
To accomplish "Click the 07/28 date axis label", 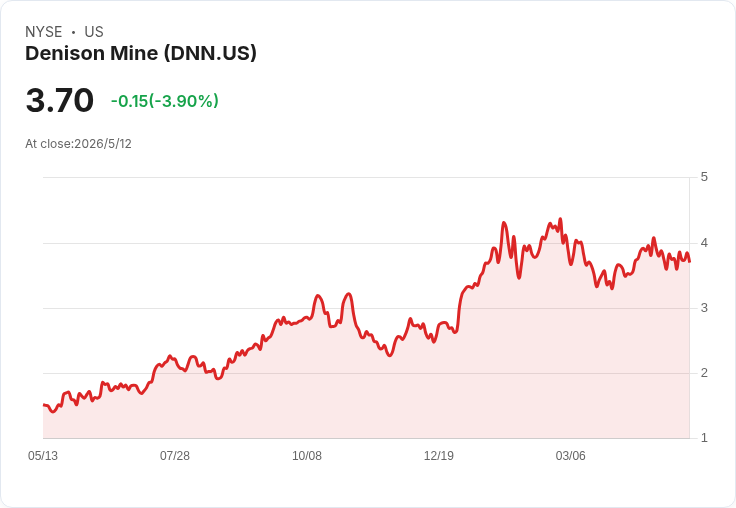I will pos(175,456).
